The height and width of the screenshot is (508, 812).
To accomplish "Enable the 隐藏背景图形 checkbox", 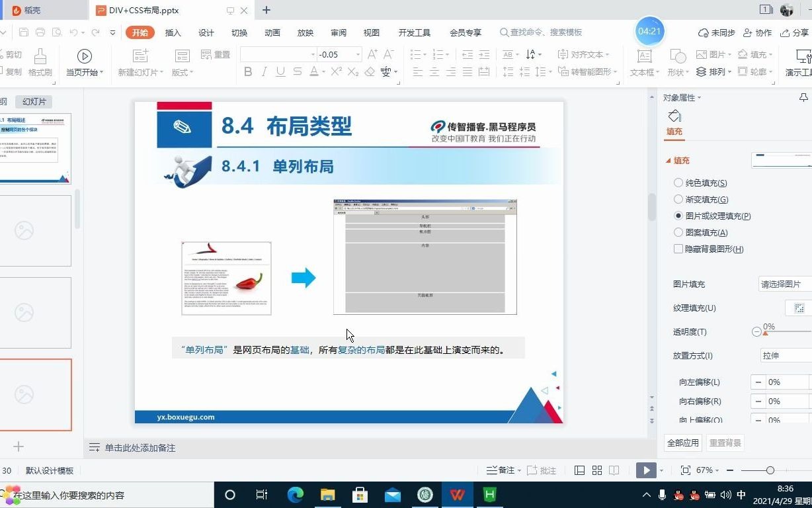I will 678,249.
